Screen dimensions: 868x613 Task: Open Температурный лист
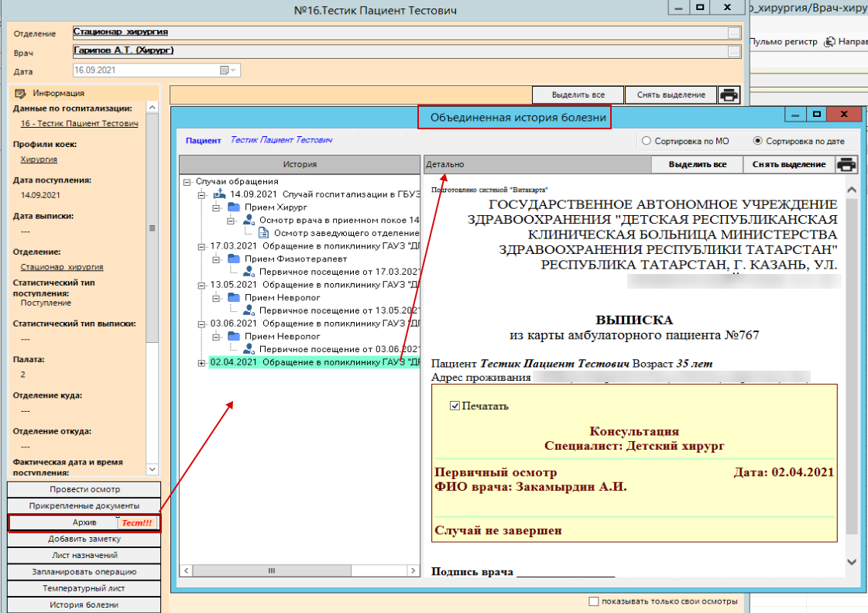[x=84, y=589]
